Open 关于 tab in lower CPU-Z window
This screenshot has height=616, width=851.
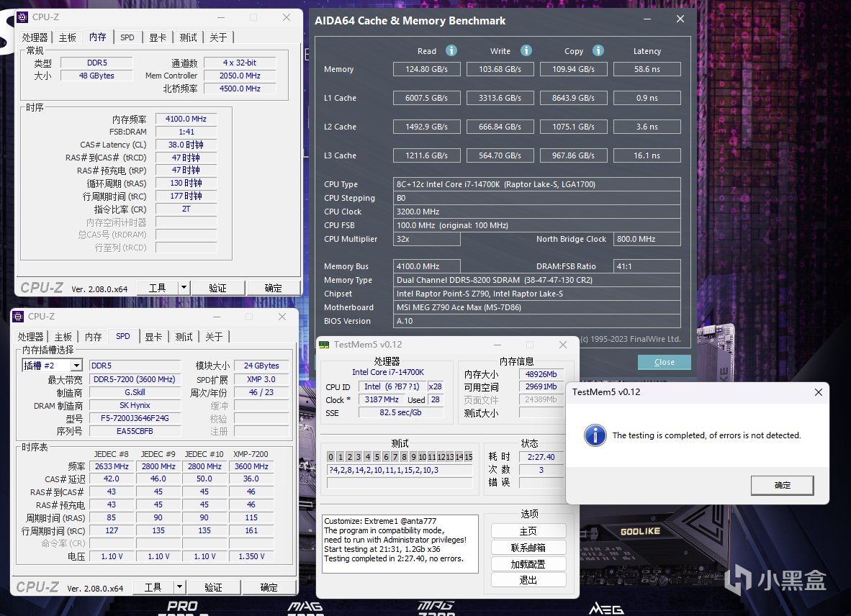pos(214,337)
